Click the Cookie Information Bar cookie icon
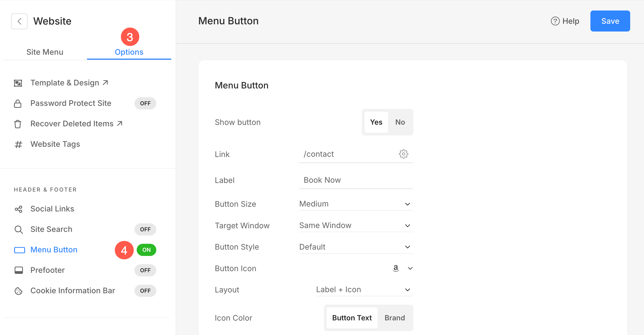 (19, 291)
